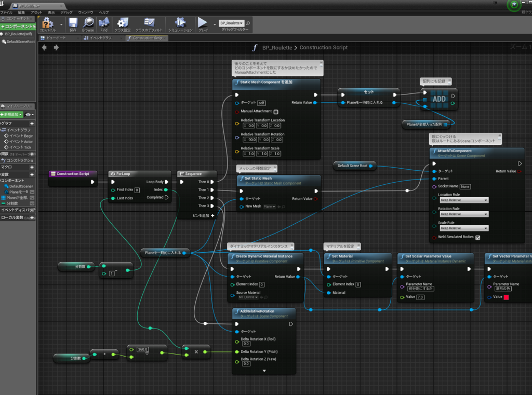Open the デバッグ menu
The image size is (532, 395).
tap(66, 12)
